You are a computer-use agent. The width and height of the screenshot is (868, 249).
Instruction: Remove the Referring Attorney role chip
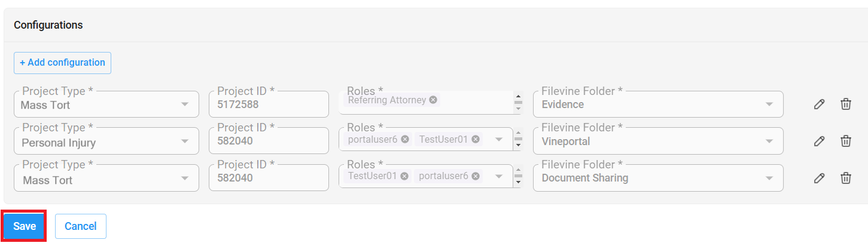[433, 100]
